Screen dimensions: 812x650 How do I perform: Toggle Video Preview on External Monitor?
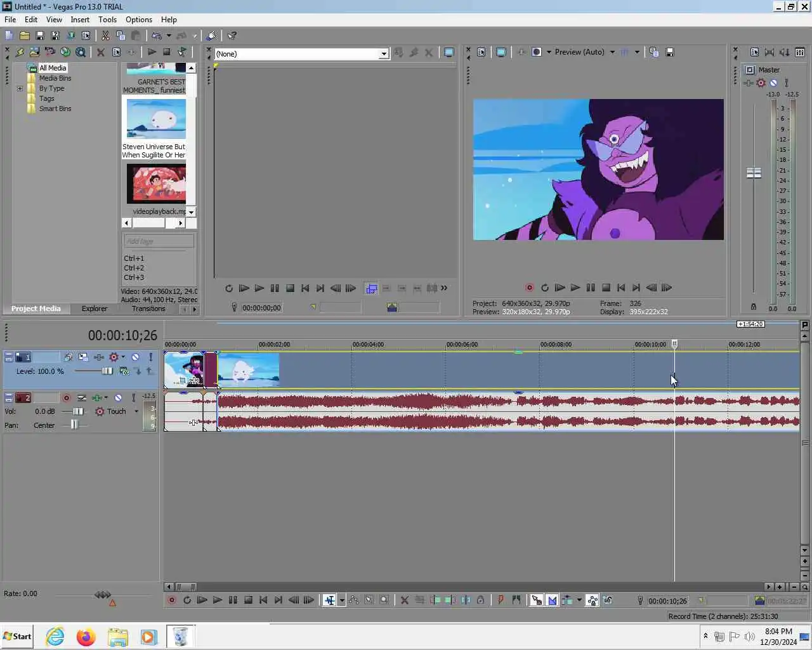501,52
